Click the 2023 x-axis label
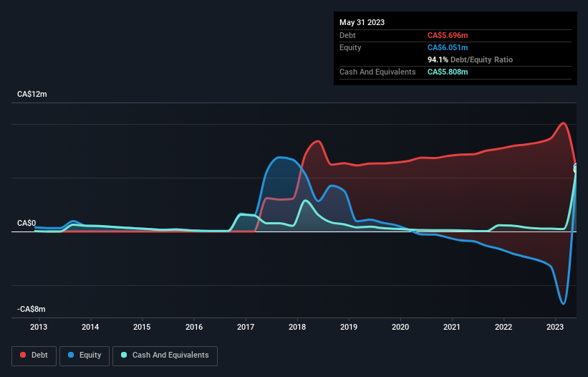The height and width of the screenshot is (377, 588). (555, 327)
